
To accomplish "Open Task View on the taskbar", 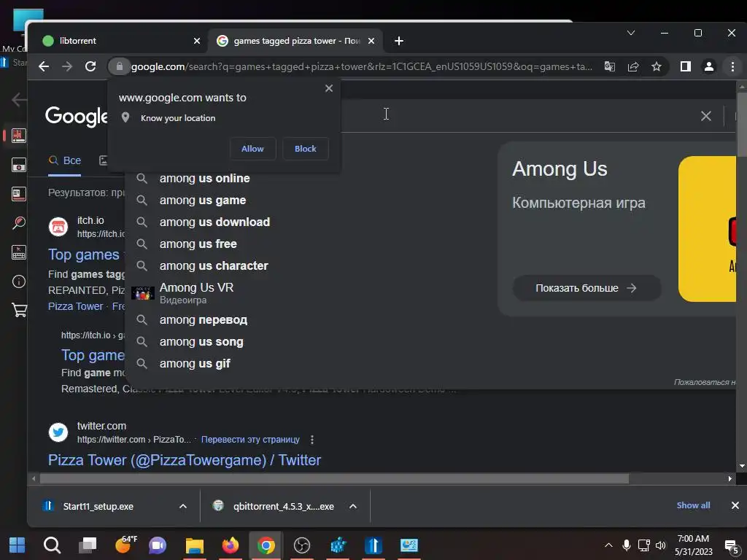I will coord(88,545).
